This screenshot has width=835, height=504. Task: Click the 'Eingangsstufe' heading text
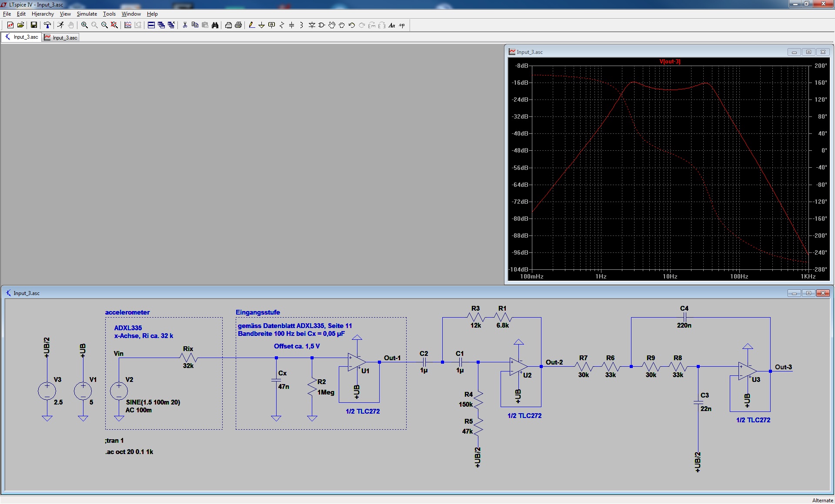tap(258, 312)
